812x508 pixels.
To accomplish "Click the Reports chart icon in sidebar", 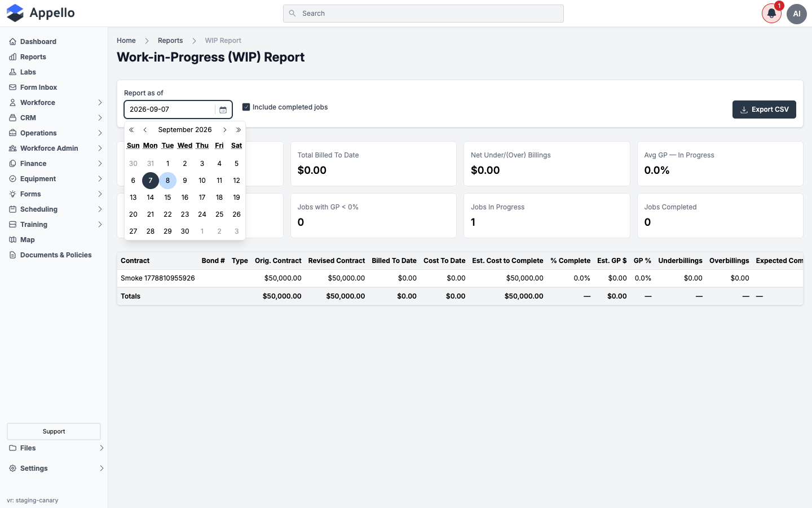I will (x=13, y=57).
